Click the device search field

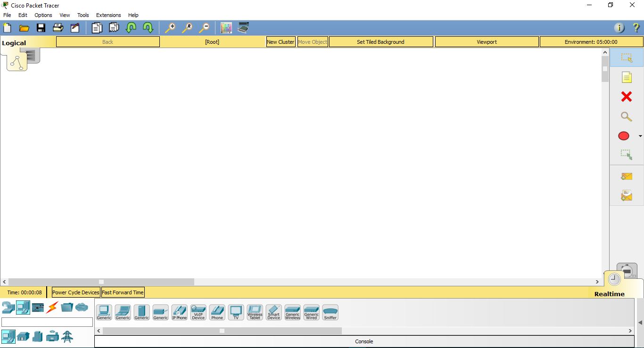pos(47,322)
